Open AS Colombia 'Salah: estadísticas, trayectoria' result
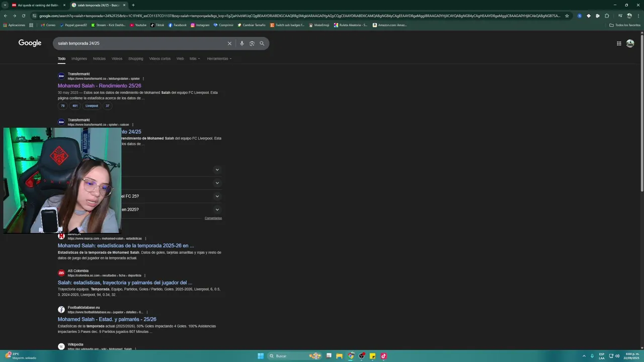 pos(125,283)
